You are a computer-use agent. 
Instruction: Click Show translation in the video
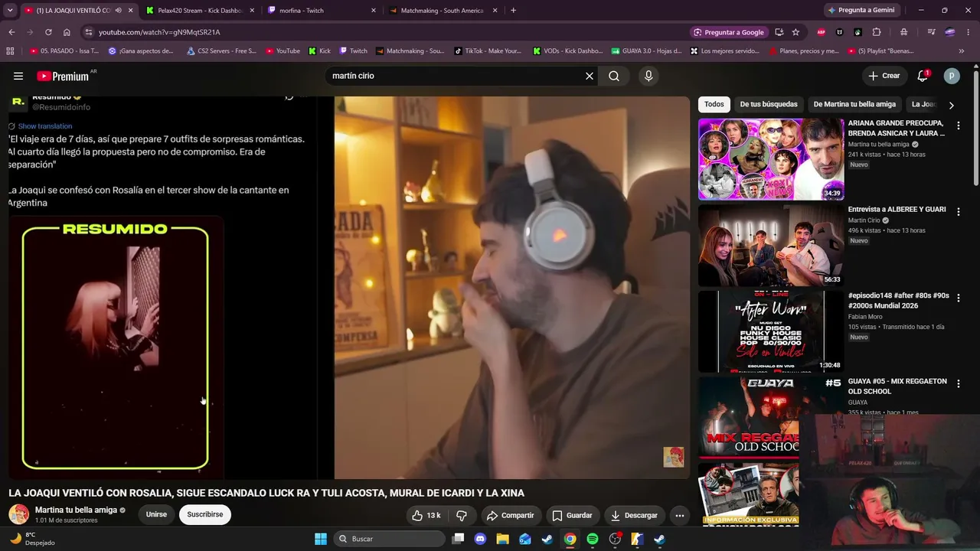(x=44, y=126)
